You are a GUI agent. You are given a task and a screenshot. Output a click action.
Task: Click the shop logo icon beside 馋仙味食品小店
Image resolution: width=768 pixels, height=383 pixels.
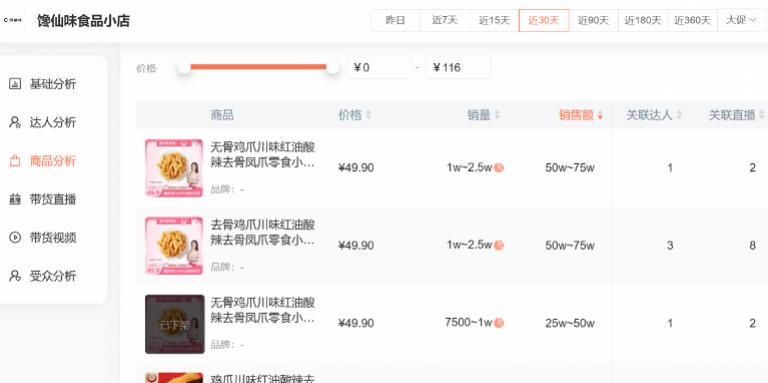[12, 21]
